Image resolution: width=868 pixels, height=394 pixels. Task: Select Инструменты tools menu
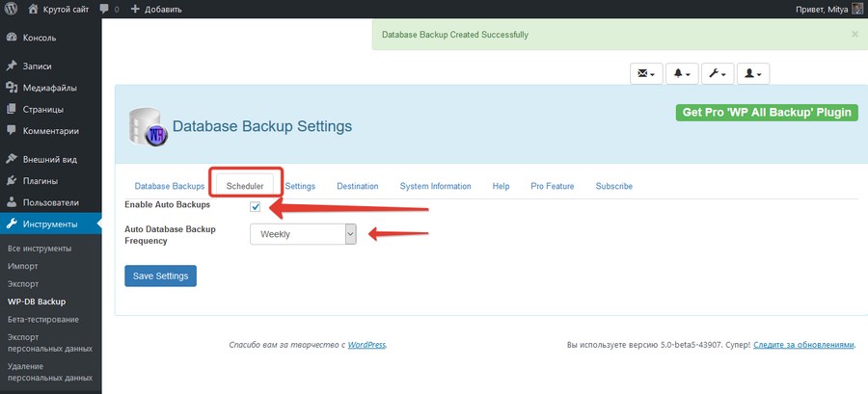point(50,224)
